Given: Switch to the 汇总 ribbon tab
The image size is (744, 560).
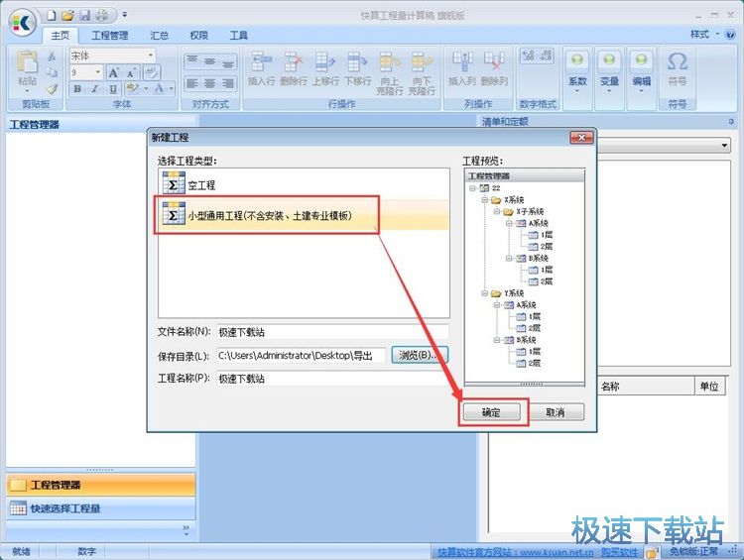Looking at the screenshot, I should 159,35.
